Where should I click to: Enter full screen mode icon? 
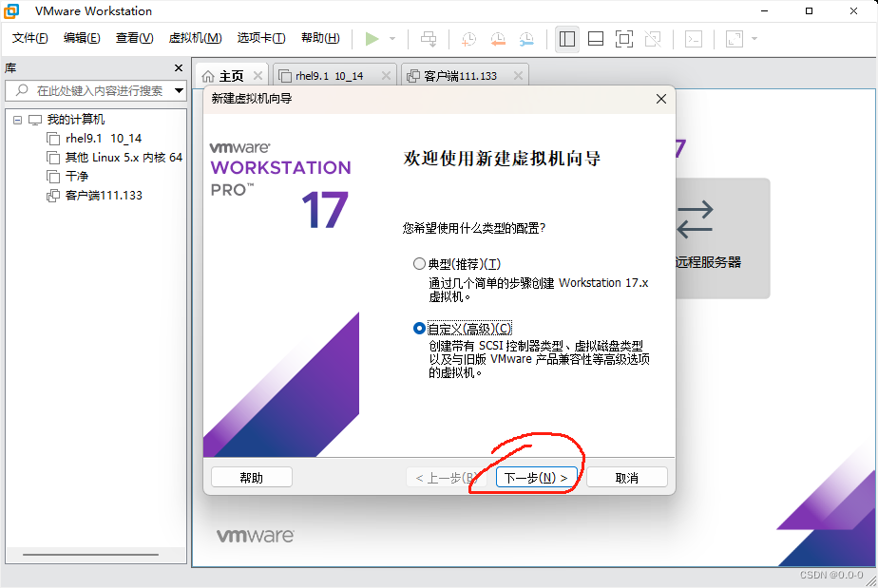(623, 39)
